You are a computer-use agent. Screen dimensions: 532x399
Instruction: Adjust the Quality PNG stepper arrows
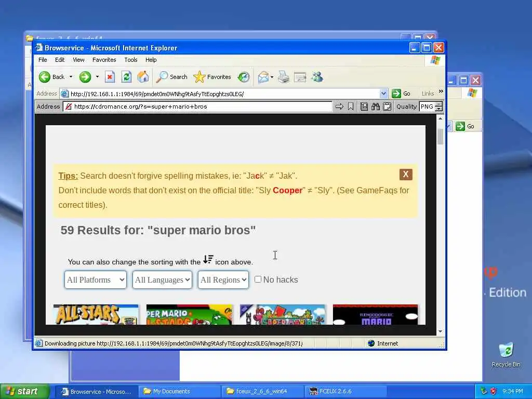click(x=439, y=107)
